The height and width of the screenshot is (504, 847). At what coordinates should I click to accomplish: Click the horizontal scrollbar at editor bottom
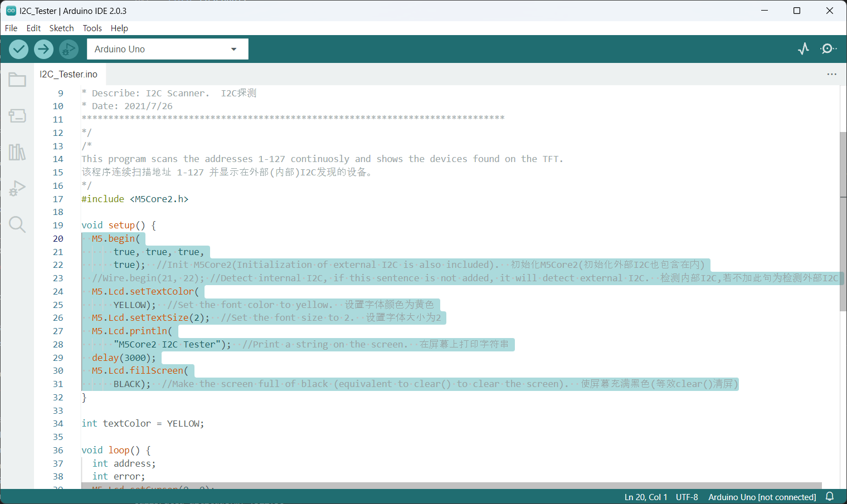tap(451, 486)
